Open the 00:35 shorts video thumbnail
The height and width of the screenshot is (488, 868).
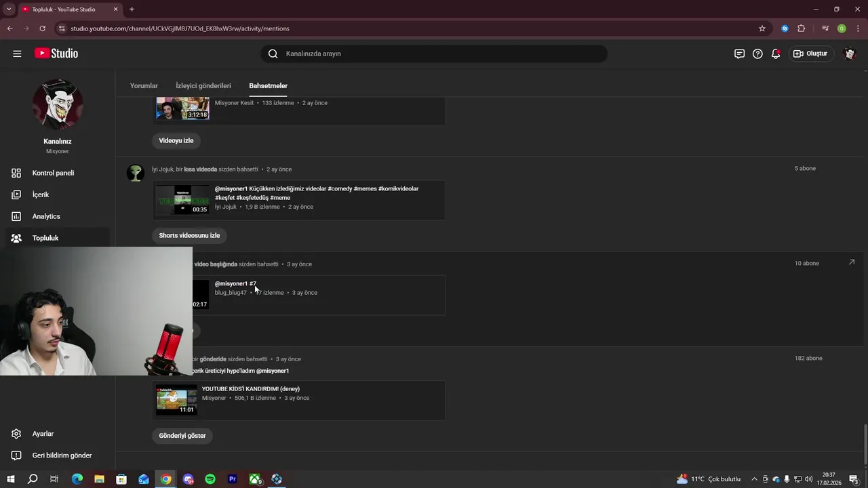click(182, 199)
